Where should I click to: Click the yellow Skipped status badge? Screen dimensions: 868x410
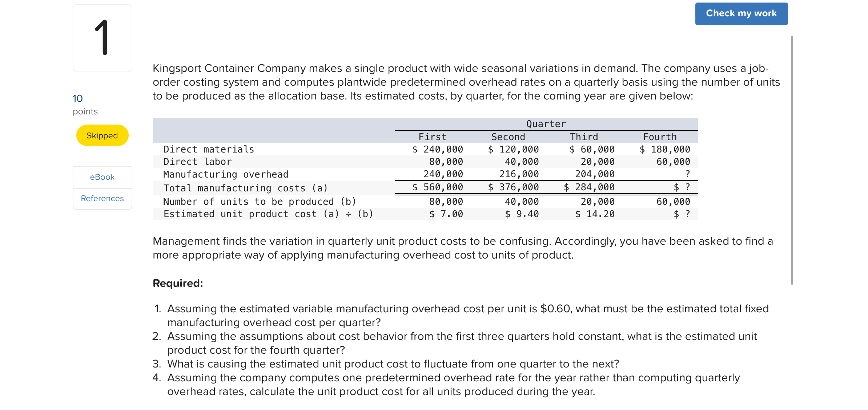102,135
